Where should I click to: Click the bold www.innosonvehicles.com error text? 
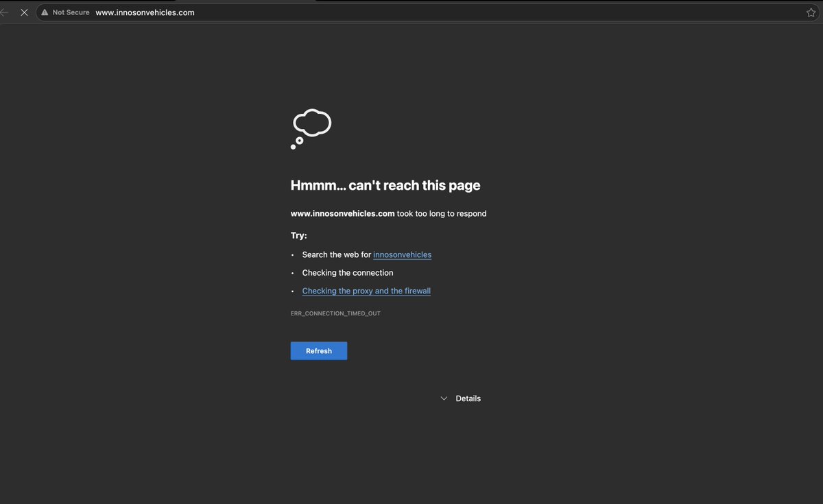(343, 213)
